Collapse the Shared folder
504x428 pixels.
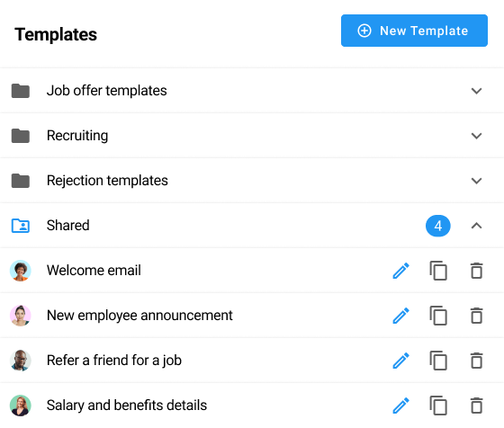(476, 226)
